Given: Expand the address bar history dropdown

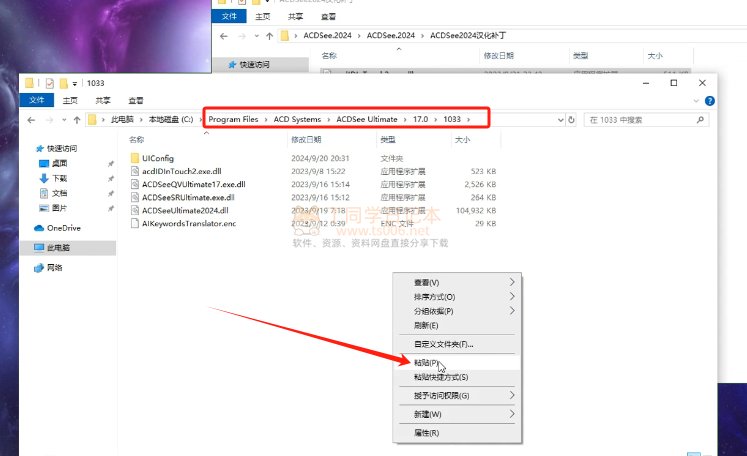Looking at the screenshot, I should tap(560, 120).
